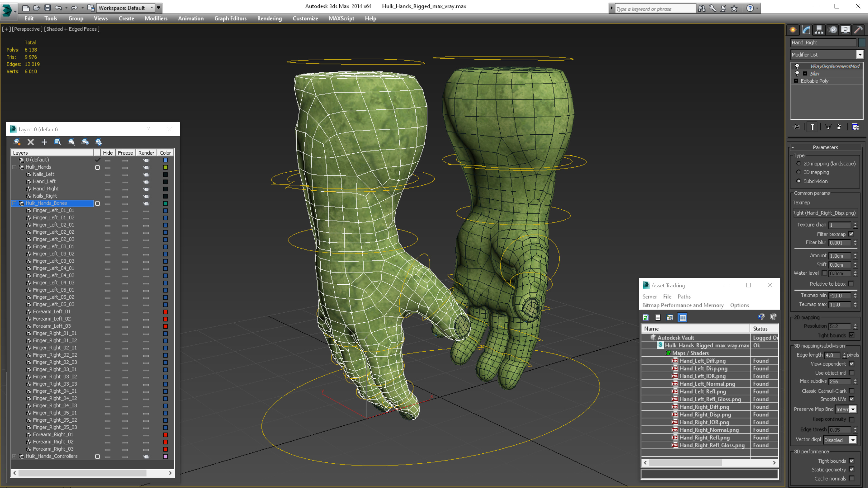Click Add Selected Objects plus icon in Layer dialog
The width and height of the screenshot is (868, 488).
pyautogui.click(x=44, y=142)
